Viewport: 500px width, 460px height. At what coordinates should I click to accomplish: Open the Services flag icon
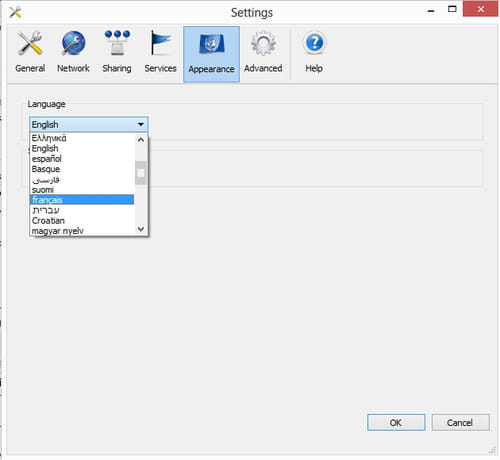click(x=160, y=43)
